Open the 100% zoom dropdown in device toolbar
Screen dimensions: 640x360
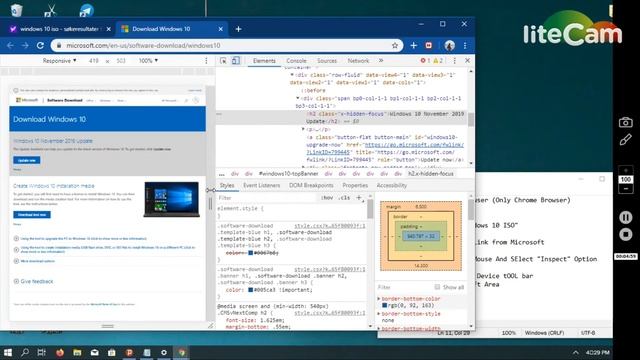pyautogui.click(x=148, y=61)
